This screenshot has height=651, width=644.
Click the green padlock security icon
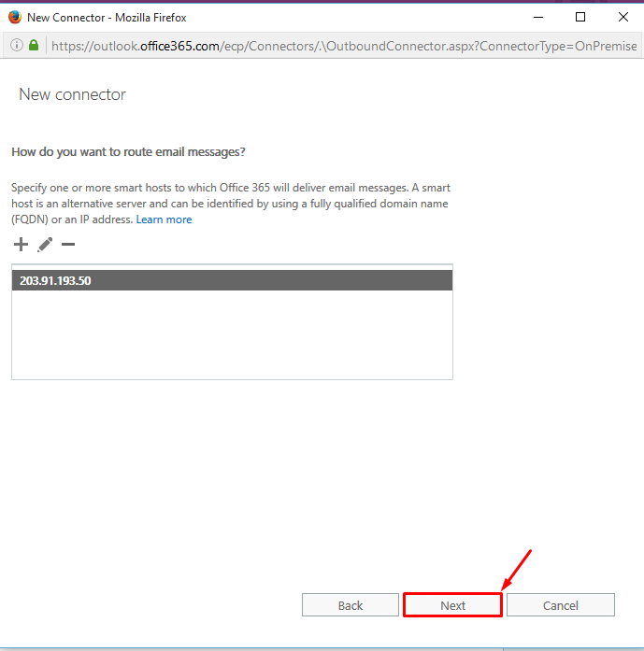(x=34, y=45)
